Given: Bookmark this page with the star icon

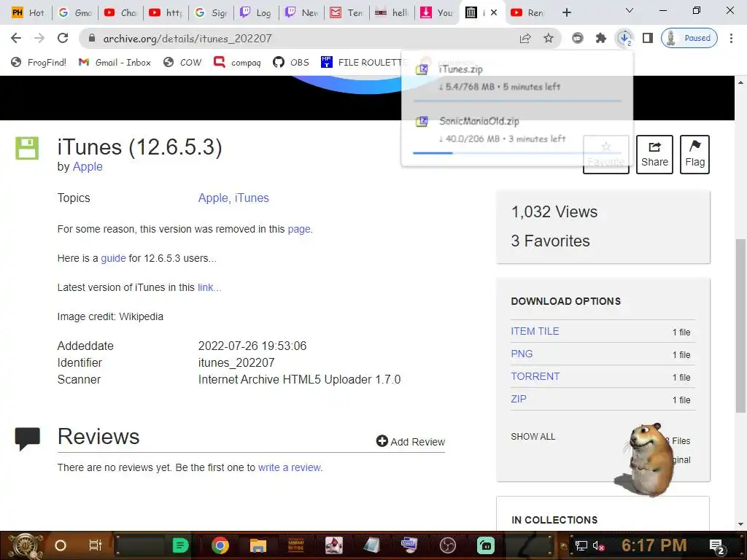Looking at the screenshot, I should (549, 38).
